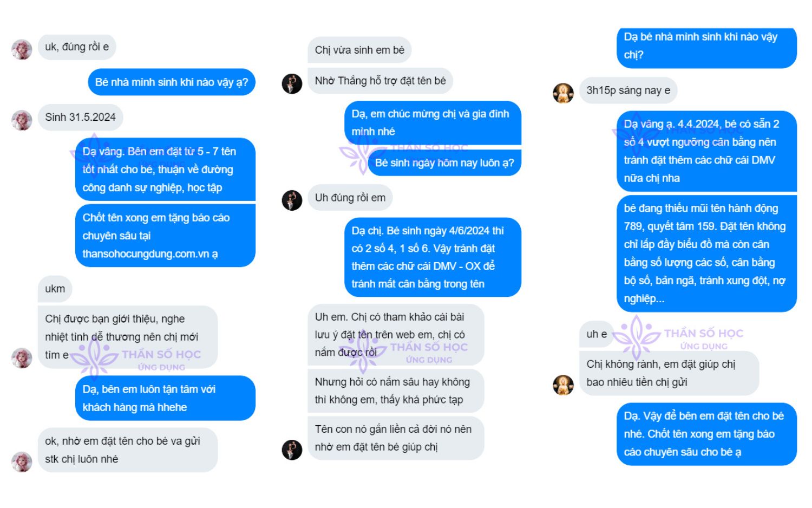The image size is (812, 508).
Task: Select "Nhưng hỏi có nắm sâu hay không" message
Action: pyautogui.click(x=395, y=390)
